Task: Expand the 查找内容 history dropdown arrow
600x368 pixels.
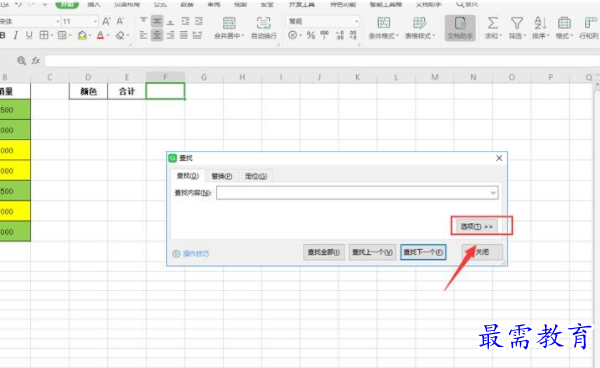Action: tap(493, 192)
